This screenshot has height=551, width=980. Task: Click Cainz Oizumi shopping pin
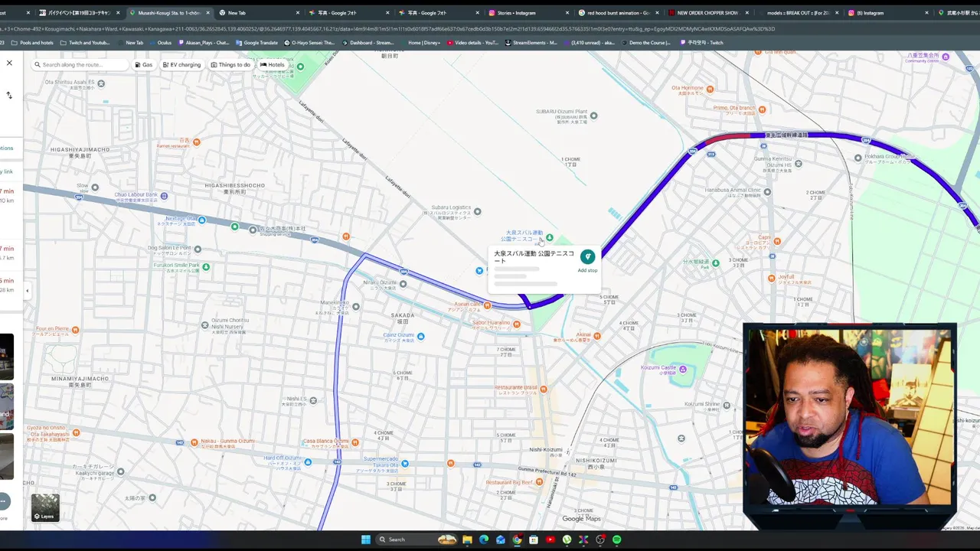pos(420,336)
